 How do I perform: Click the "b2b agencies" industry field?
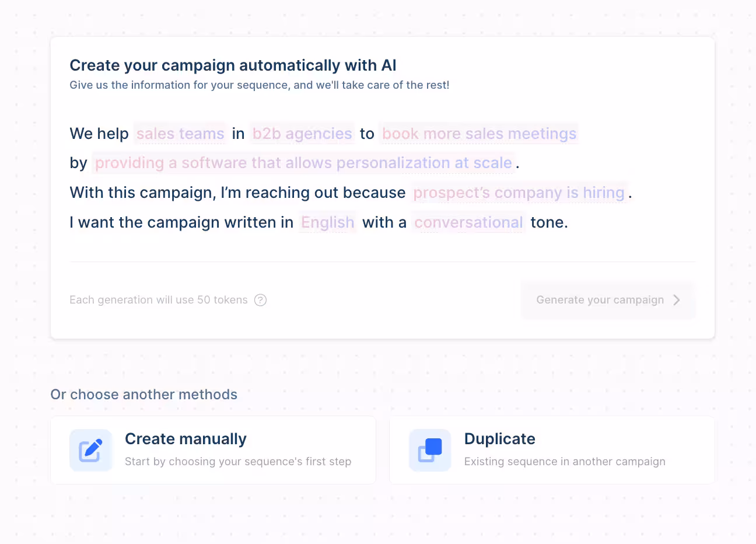click(x=302, y=134)
